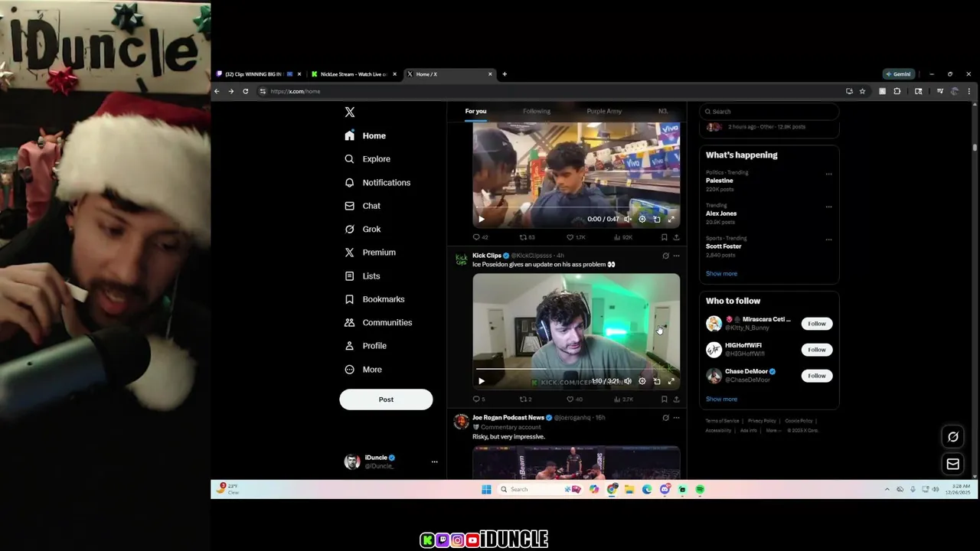Switch to the Following tab
The image size is (980, 551).
pos(537,111)
